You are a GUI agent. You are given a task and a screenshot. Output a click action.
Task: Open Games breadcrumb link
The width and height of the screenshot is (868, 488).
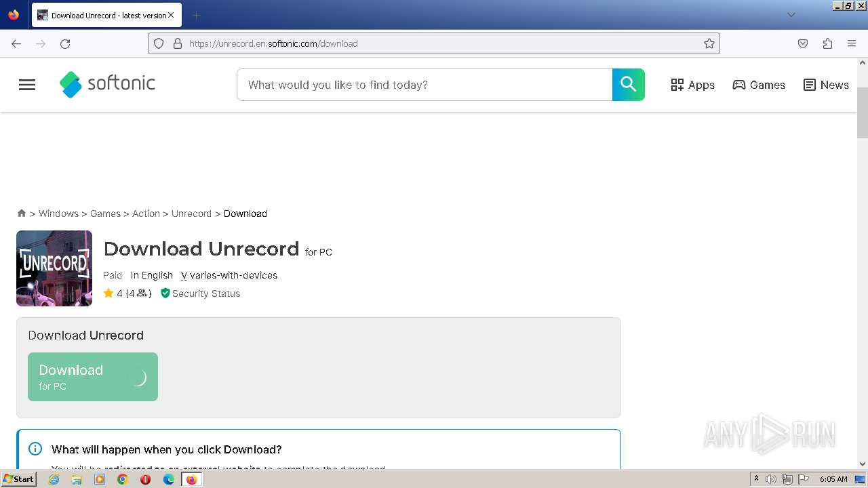[105, 213]
